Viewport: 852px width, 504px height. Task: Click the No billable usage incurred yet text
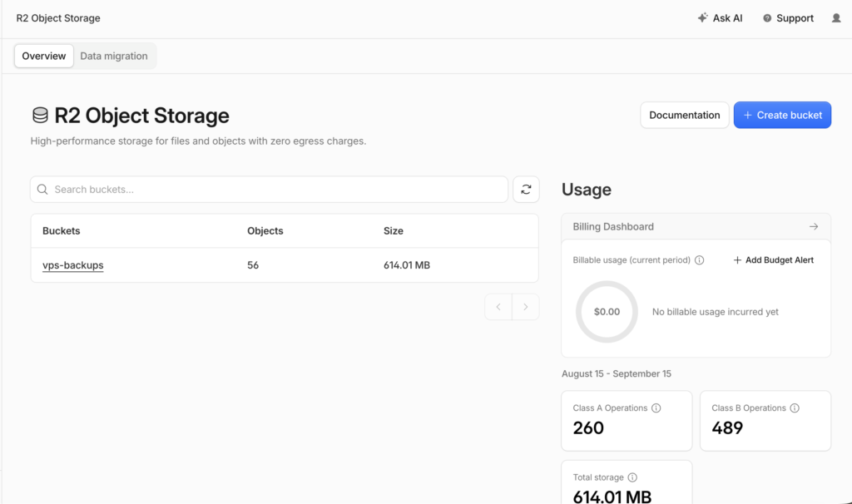tap(716, 312)
